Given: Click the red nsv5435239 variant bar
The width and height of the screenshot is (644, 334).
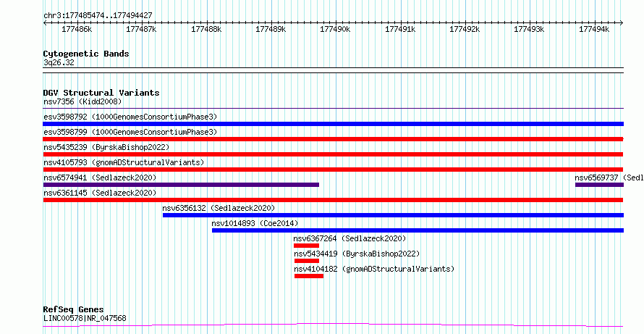Looking at the screenshot, I should click(x=333, y=154).
